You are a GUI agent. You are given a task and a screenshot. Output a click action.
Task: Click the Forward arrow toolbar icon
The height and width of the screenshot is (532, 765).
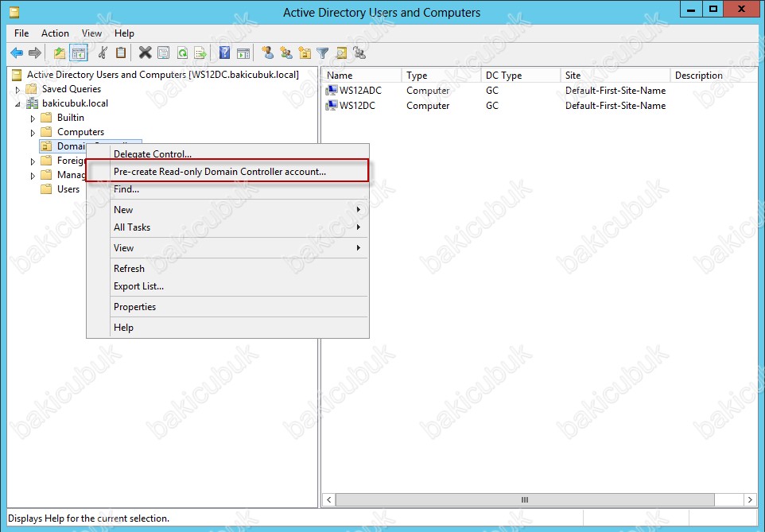[35, 52]
